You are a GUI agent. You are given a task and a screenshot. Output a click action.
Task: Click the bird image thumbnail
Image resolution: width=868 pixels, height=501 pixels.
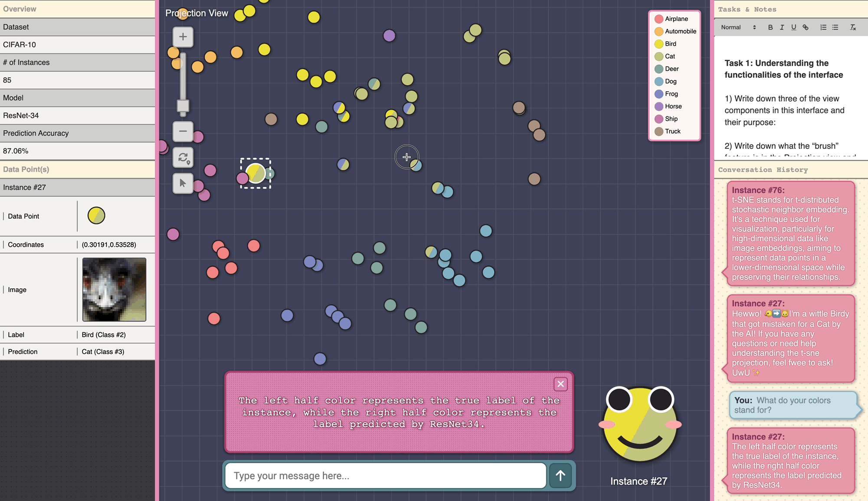coord(114,290)
